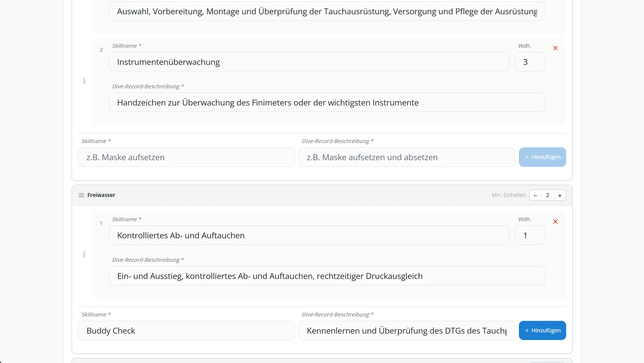Screen dimensions: 644x363
Task: Edit the Kontrolliertes Ab- und Auftauchen name field
Action: [x=309, y=235]
